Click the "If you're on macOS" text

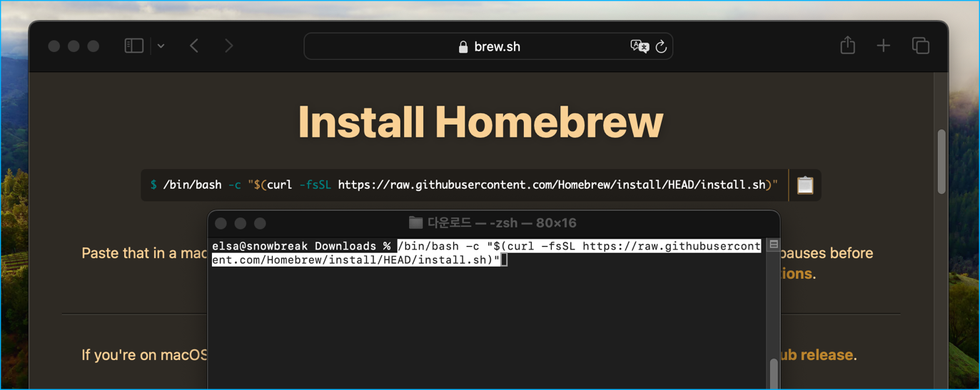[144, 354]
